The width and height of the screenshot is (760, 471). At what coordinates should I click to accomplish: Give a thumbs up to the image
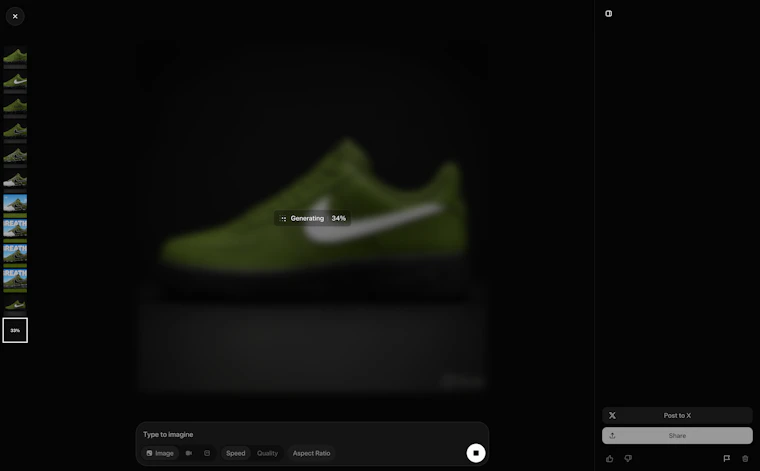610,458
